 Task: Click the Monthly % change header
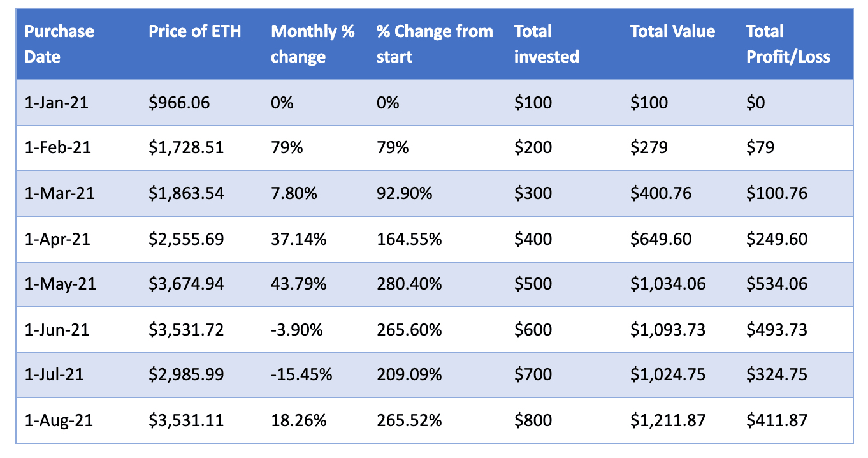312,44
